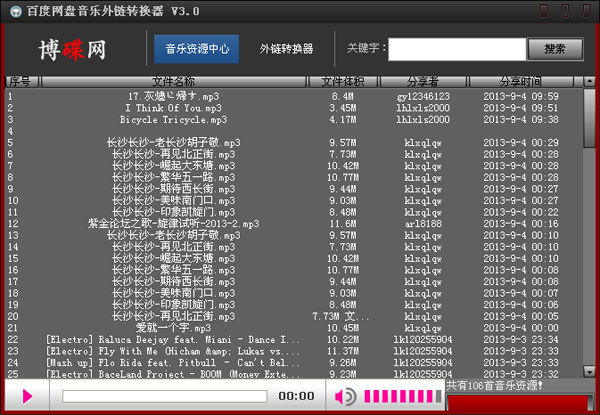Switch to the 外链转换器 tab
600x415 pixels.
click(286, 49)
